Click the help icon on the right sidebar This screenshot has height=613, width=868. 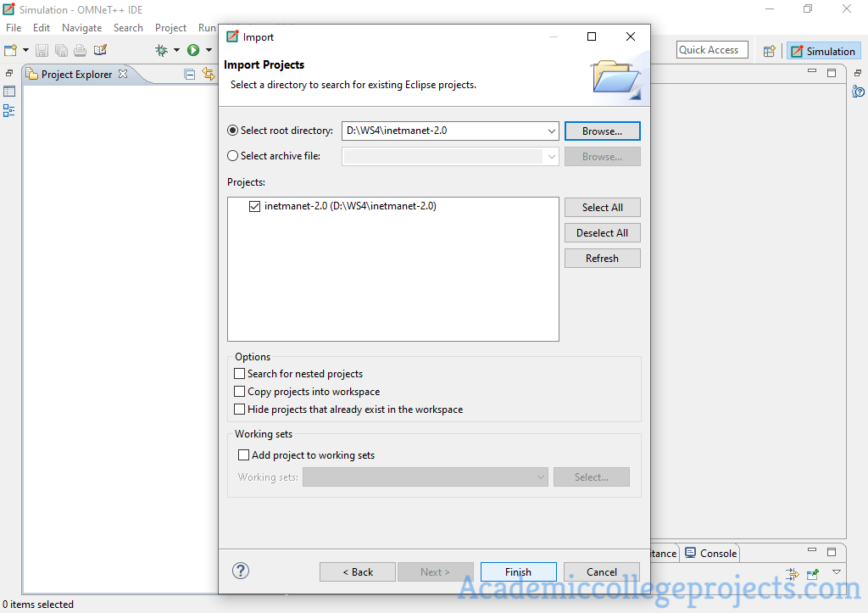click(858, 92)
